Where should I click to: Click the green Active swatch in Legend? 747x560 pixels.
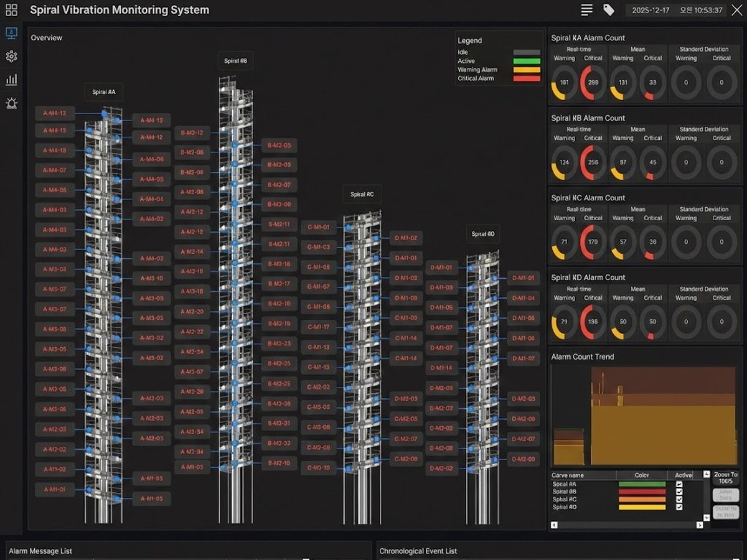click(x=527, y=61)
